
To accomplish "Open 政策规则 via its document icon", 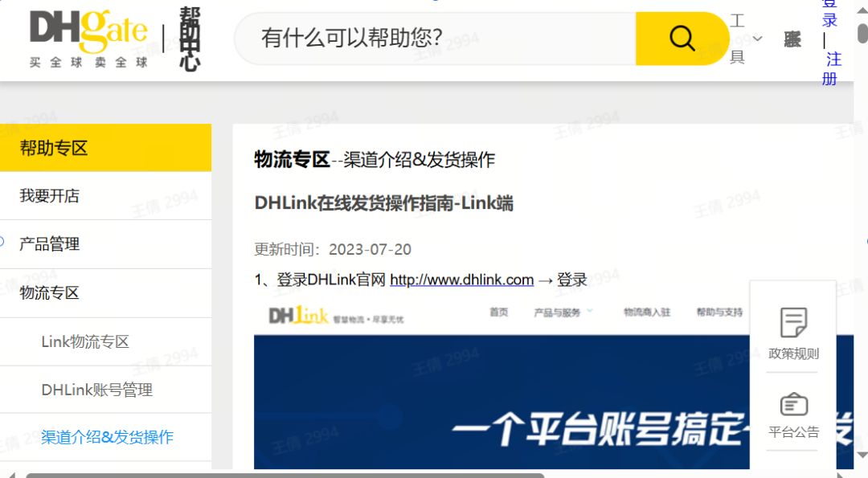I will point(792,321).
